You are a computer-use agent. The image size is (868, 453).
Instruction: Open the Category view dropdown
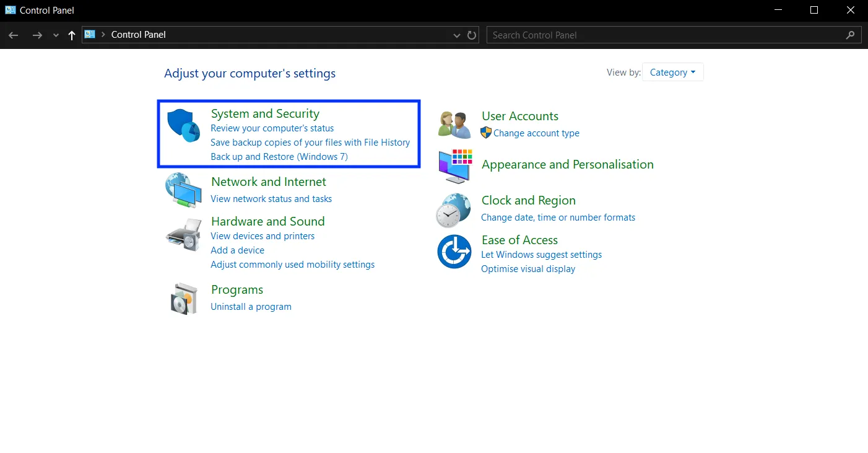coord(672,72)
